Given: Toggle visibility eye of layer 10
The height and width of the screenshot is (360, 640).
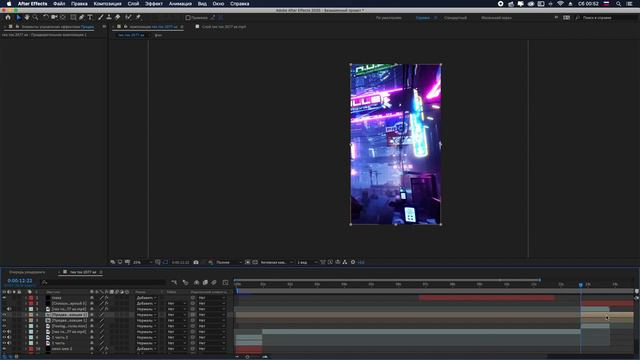Looking at the screenshot, I should tap(4, 349).
